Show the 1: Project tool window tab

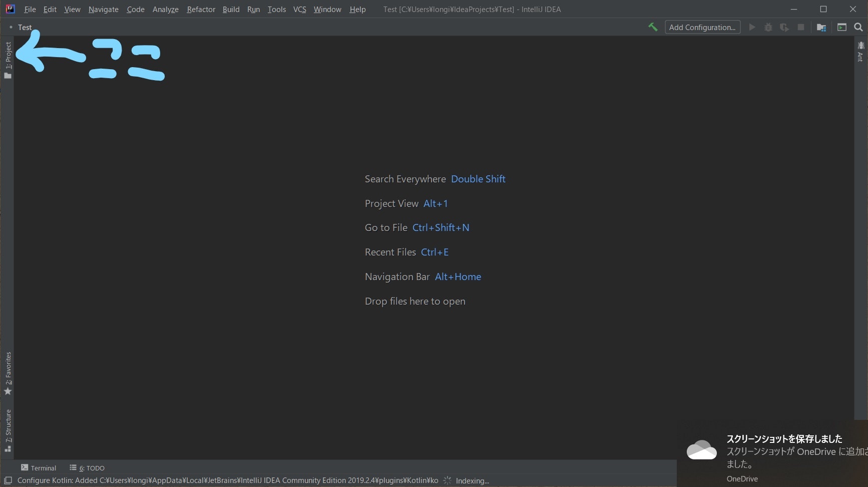click(x=8, y=60)
